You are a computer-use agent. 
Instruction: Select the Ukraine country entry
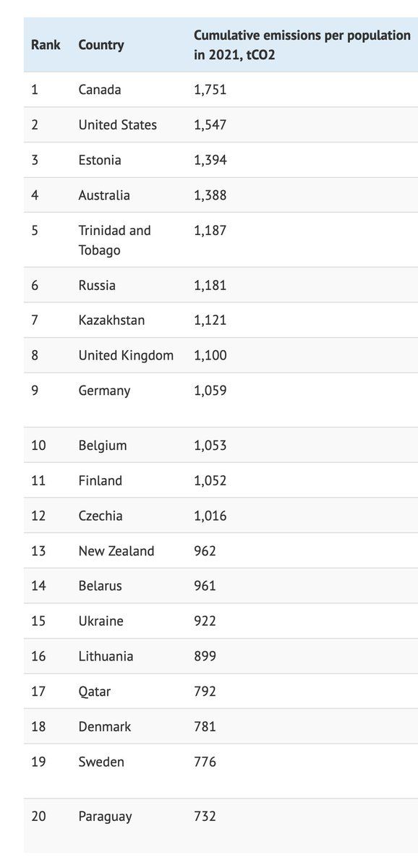pos(101,621)
